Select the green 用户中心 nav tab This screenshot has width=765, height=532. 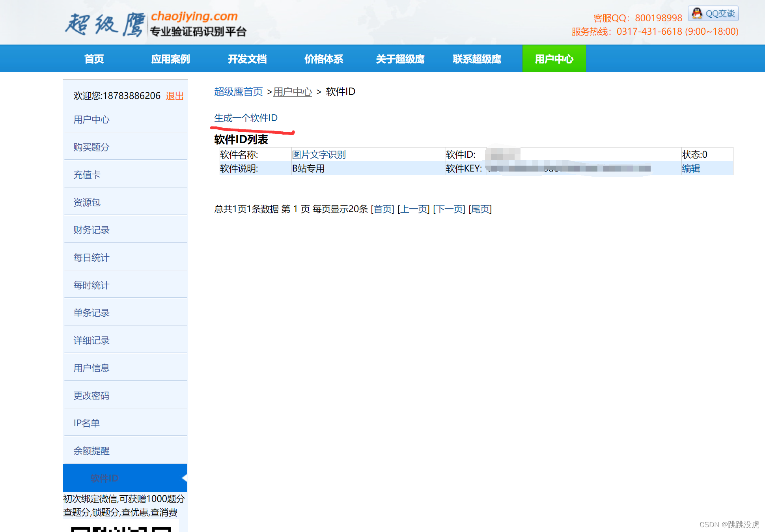tap(554, 59)
